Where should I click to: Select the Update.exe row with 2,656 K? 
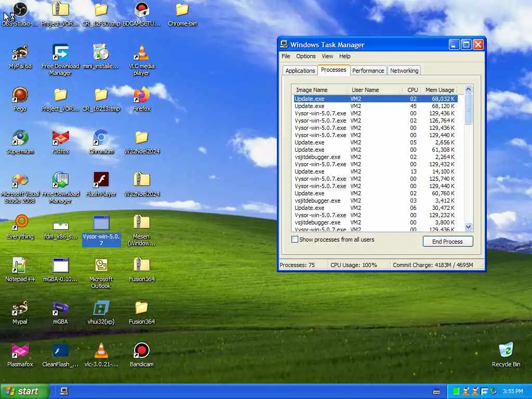(x=375, y=142)
